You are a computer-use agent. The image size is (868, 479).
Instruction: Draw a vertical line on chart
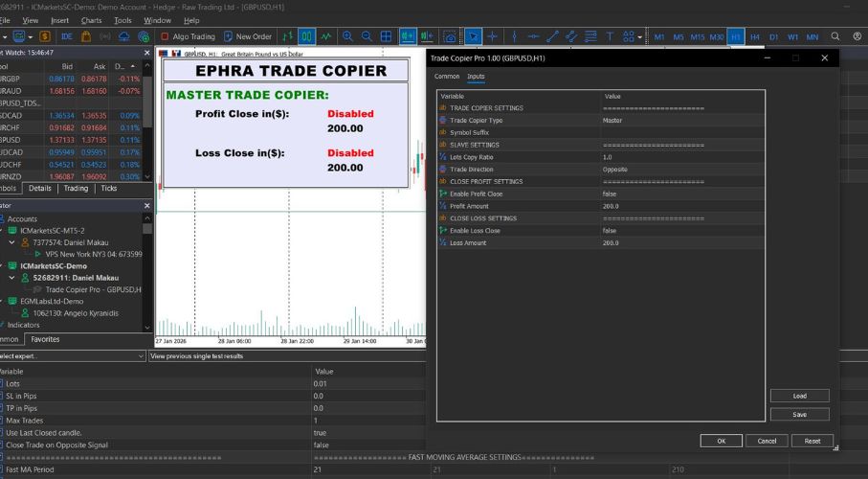[514, 36]
